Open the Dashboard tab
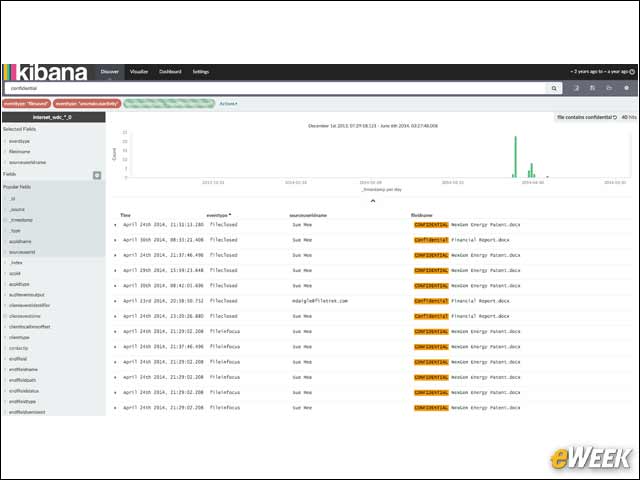This screenshot has height=480, width=640. (x=170, y=72)
